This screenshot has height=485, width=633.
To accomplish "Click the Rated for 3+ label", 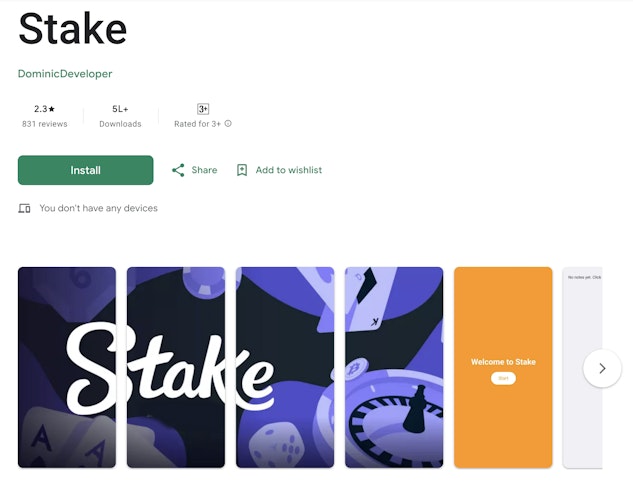I will click(197, 124).
